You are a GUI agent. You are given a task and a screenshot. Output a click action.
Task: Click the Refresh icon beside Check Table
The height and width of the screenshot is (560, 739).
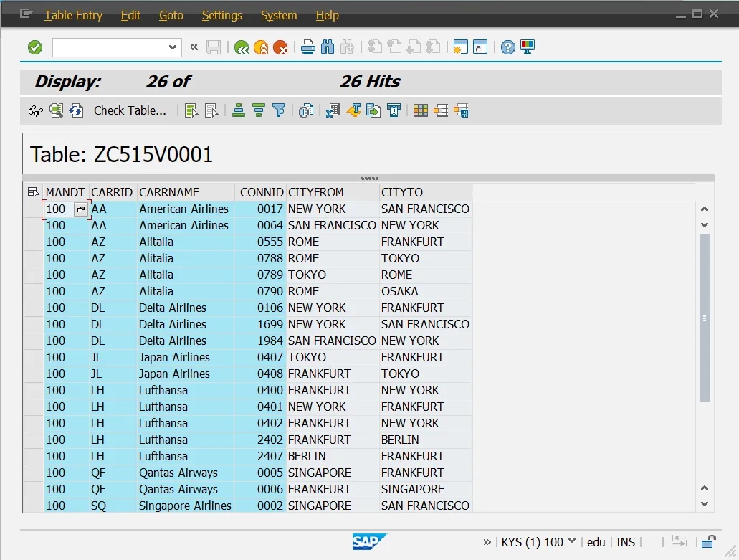pos(76,110)
